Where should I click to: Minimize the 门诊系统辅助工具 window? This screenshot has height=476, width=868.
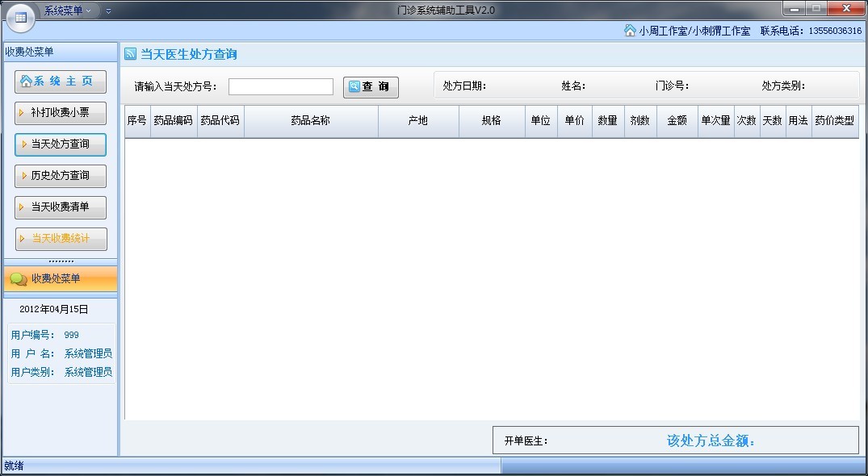click(795, 8)
